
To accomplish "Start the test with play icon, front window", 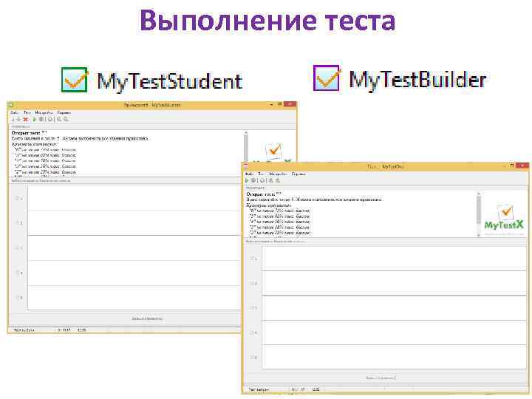I will click(x=247, y=180).
